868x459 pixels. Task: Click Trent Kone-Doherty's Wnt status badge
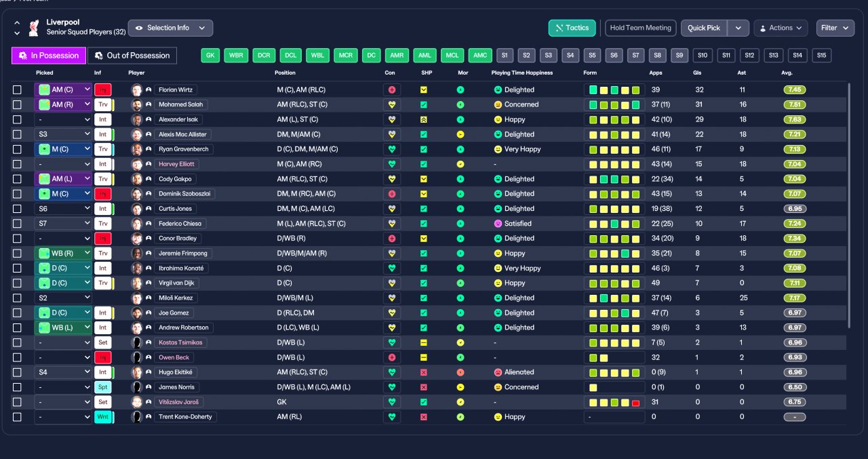[x=103, y=417]
